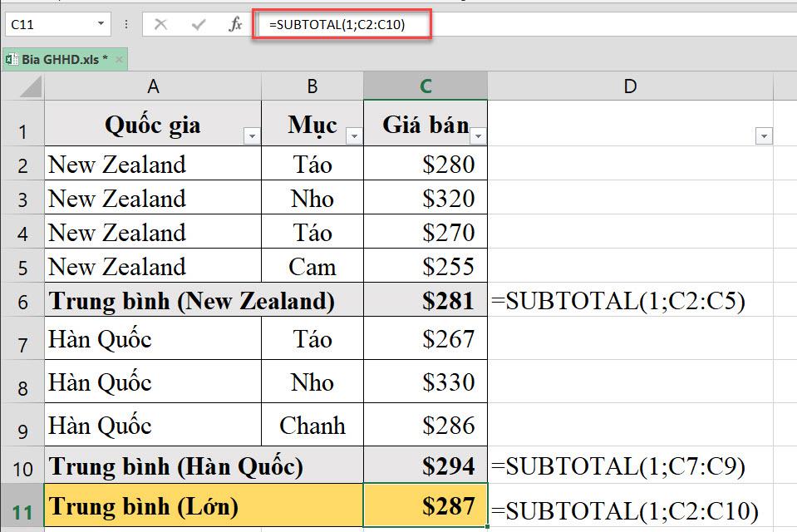Select the $287 result cell
The image size is (797, 532).
coord(426,505)
